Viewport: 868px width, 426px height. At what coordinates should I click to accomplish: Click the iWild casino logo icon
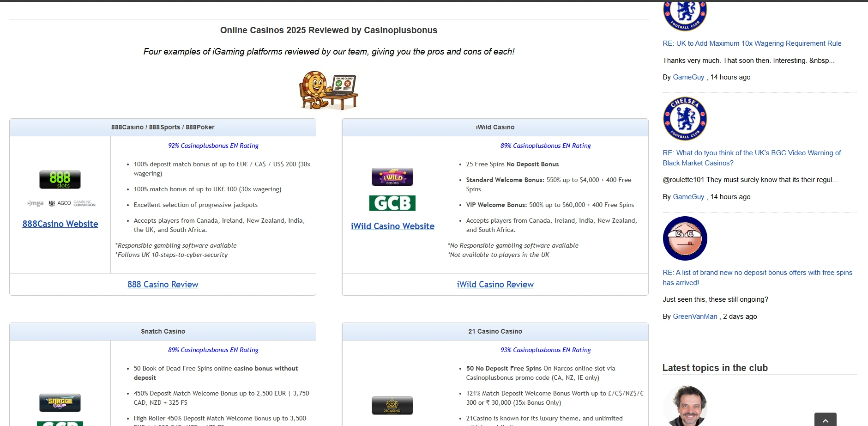[x=392, y=177]
